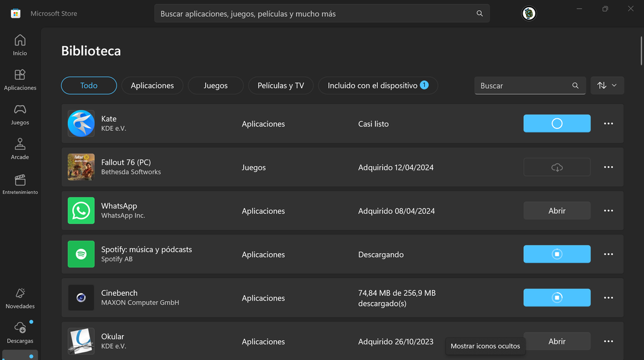
Task: Focus the main store search box
Action: tap(321, 14)
